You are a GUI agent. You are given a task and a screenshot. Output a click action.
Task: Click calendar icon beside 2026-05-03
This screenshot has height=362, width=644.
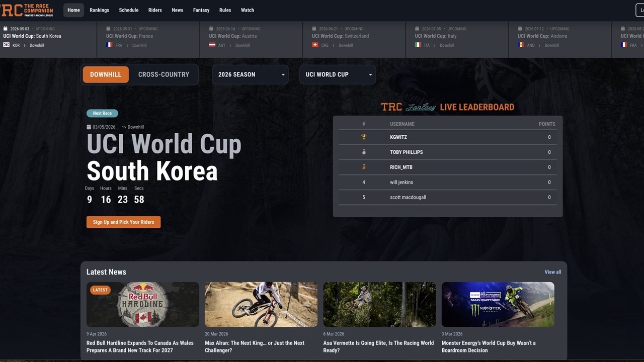(x=5, y=29)
